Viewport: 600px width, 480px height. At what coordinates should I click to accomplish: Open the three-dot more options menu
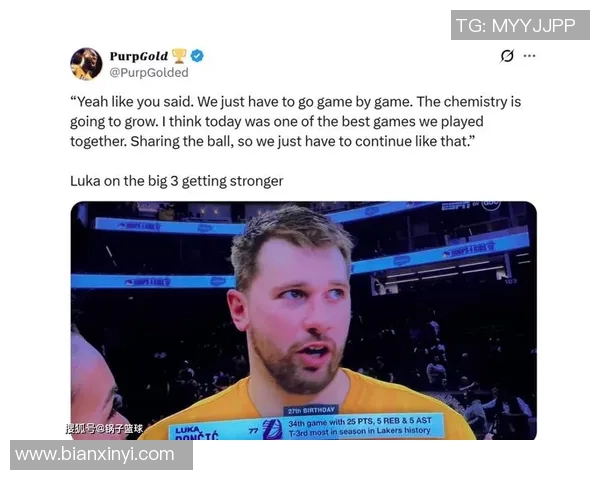point(529,56)
